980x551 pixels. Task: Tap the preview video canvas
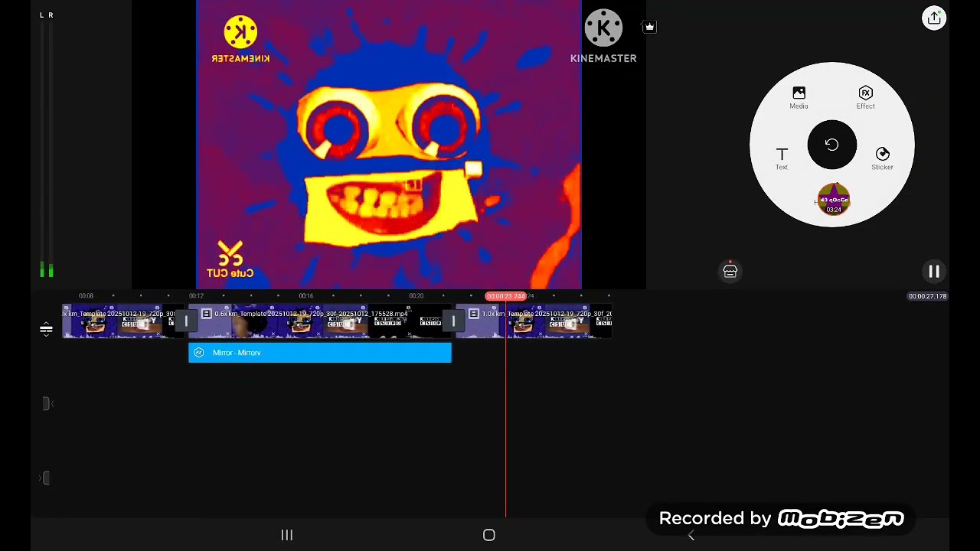[x=389, y=145]
